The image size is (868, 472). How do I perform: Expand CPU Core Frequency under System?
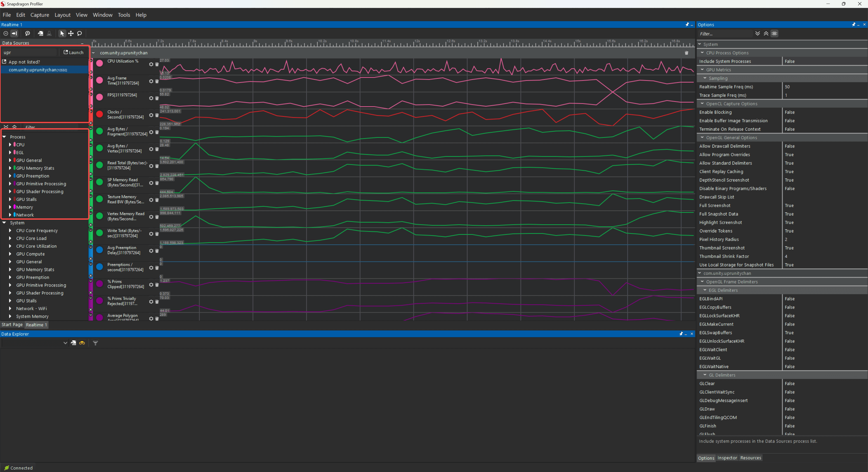pos(10,230)
